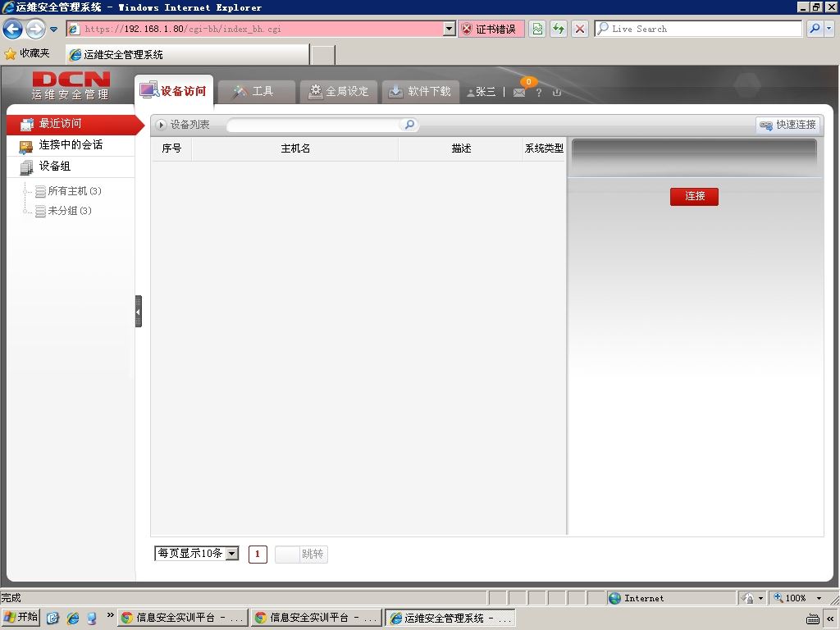Image resolution: width=840 pixels, height=630 pixels.
Task: Expand hidden system tray icons
Action: pos(830,619)
